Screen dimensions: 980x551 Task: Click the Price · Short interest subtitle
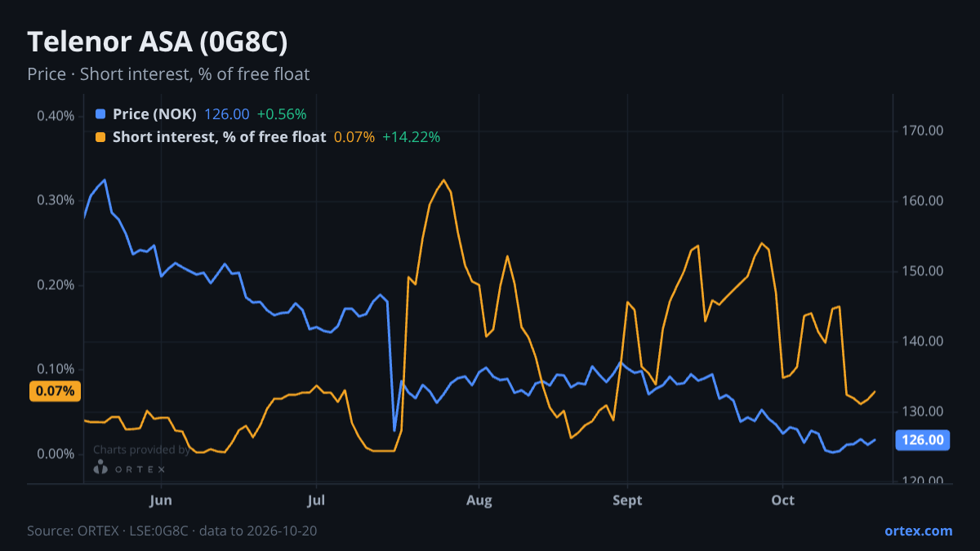tap(168, 74)
